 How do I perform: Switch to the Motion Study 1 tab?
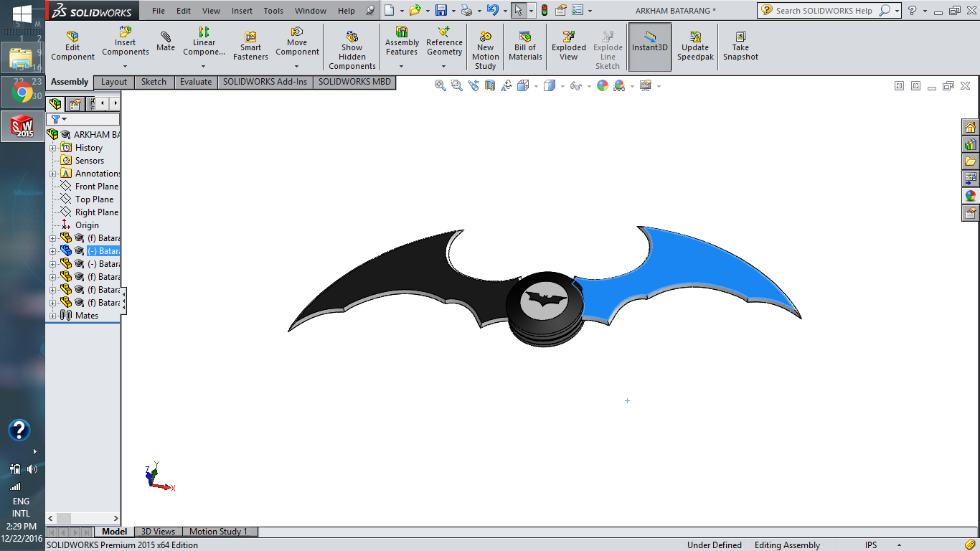click(x=218, y=532)
